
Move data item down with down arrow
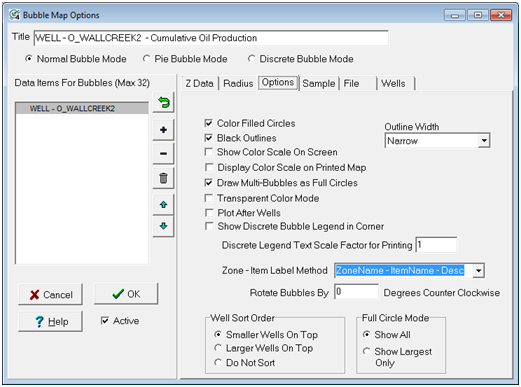click(163, 226)
